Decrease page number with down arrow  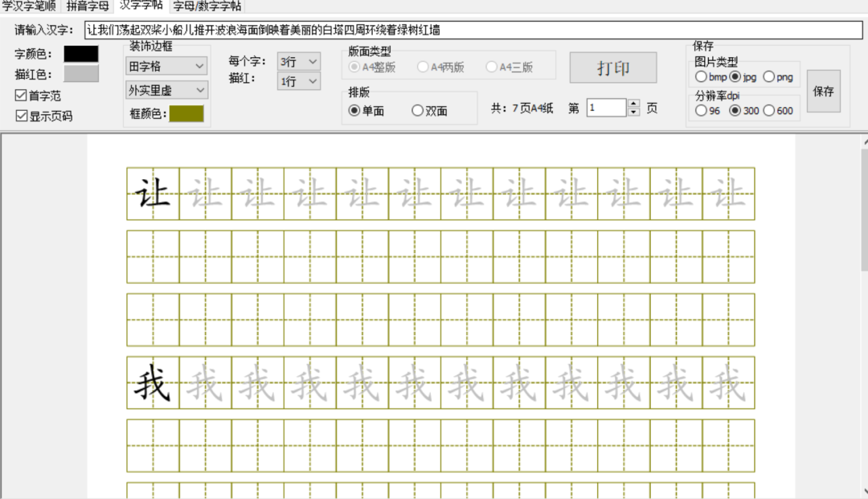point(634,112)
